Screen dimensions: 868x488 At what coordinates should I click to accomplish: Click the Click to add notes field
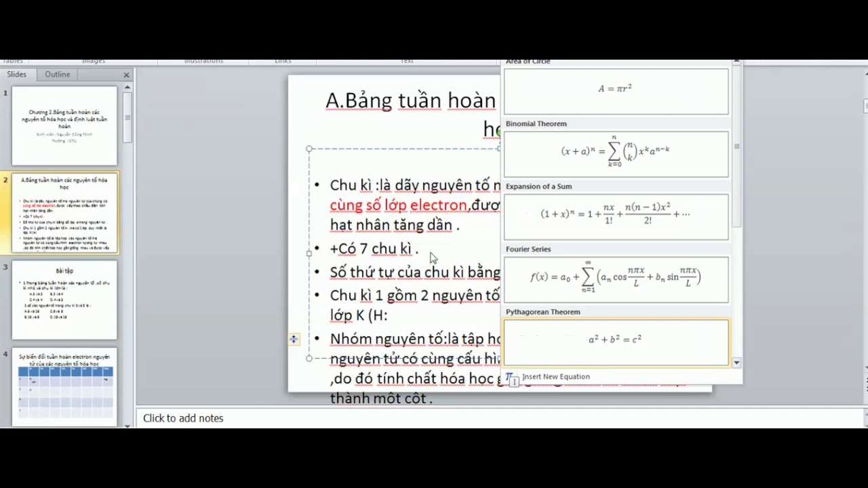[500, 418]
